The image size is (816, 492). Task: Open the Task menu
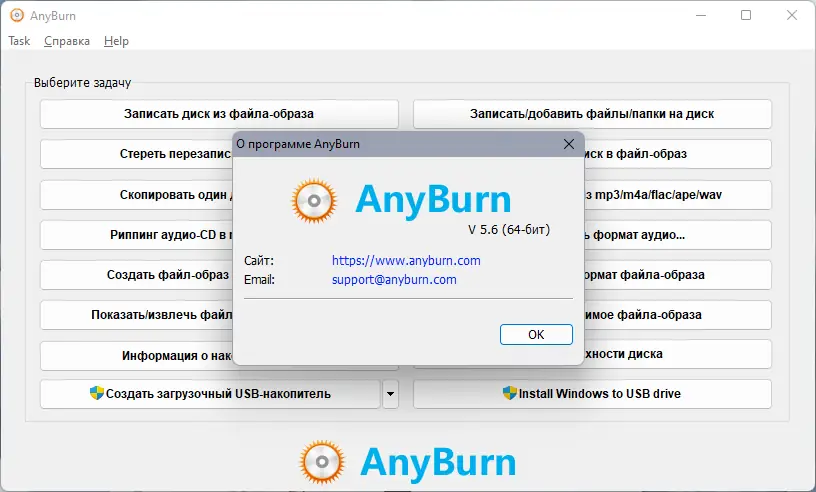[x=19, y=41]
